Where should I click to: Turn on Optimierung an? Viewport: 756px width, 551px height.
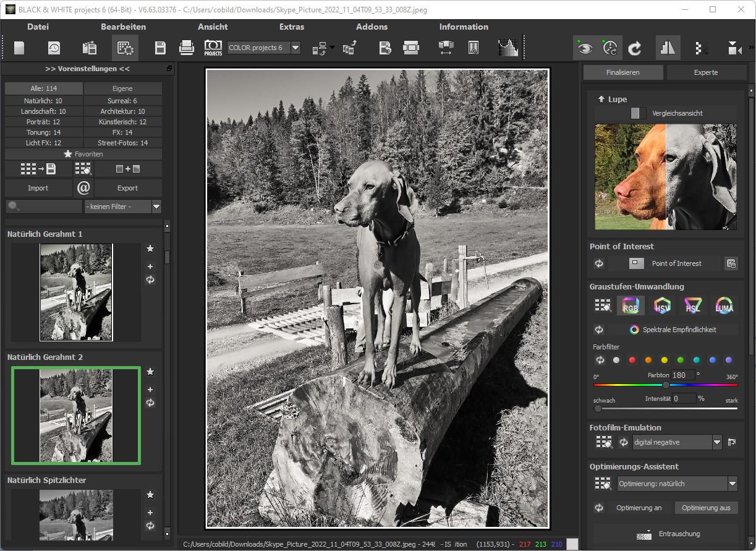639,508
